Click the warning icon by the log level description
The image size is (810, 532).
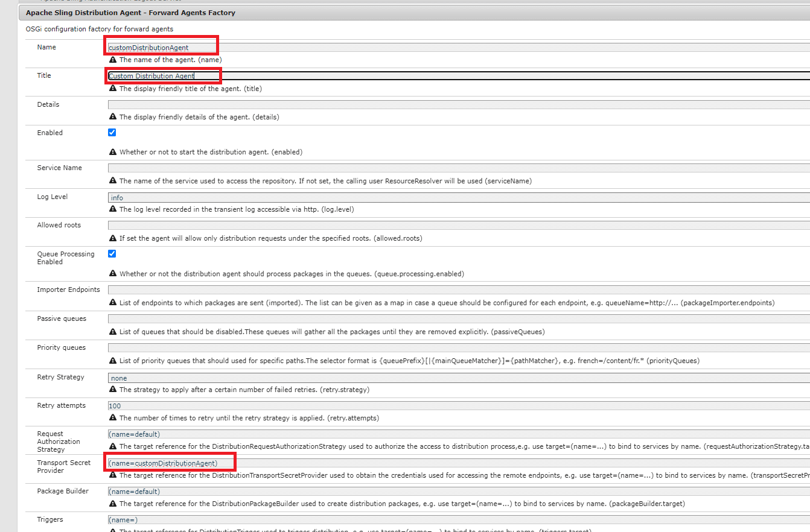(x=112, y=209)
